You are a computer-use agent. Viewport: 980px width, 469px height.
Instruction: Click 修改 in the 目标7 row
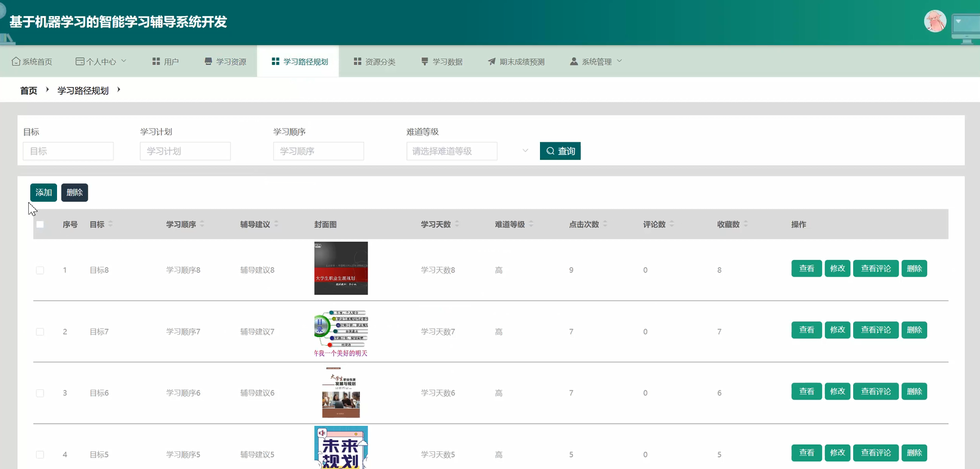837,330
